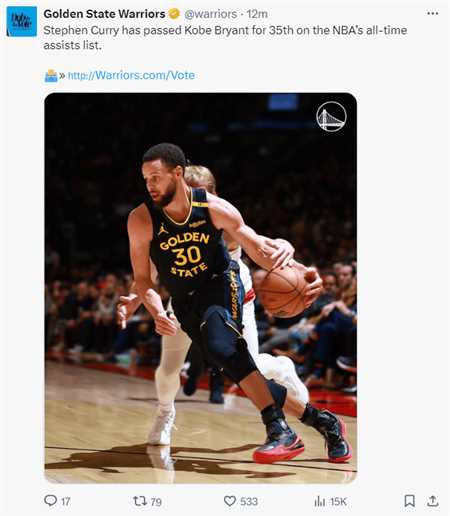Open the reply speech bubble icon

(x=51, y=500)
